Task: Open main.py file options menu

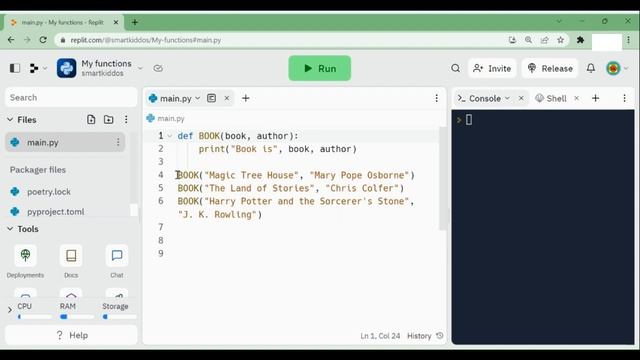Action: (118, 142)
